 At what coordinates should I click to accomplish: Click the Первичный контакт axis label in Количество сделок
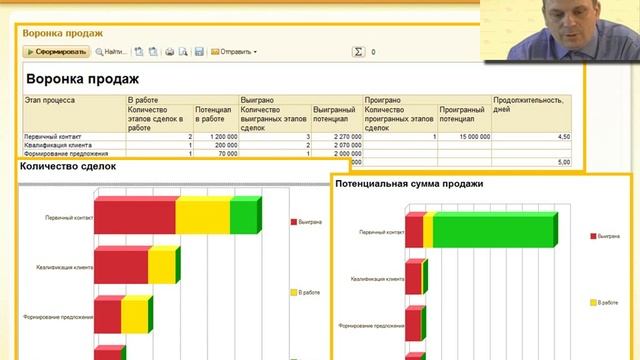pyautogui.click(x=69, y=218)
